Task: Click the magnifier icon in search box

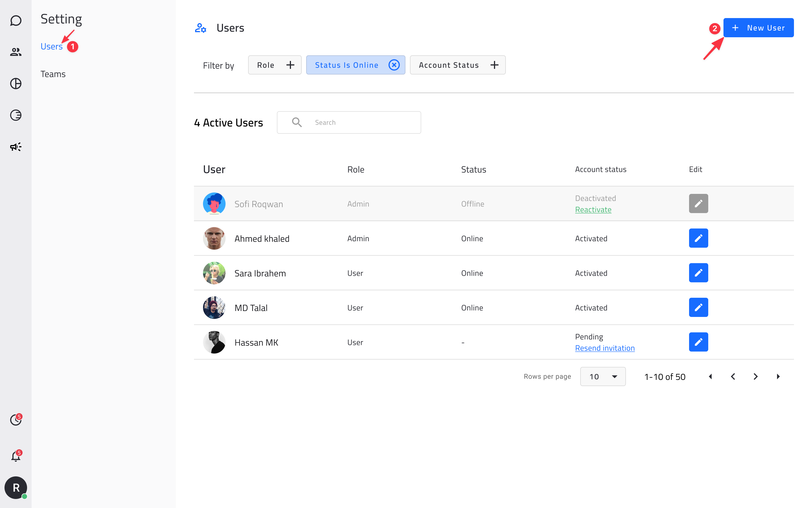Action: 297,122
